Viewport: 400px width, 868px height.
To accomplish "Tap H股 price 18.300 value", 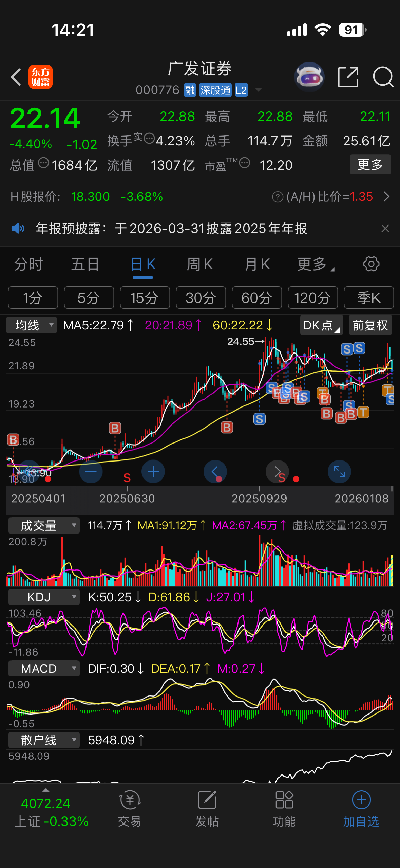I will [x=90, y=196].
